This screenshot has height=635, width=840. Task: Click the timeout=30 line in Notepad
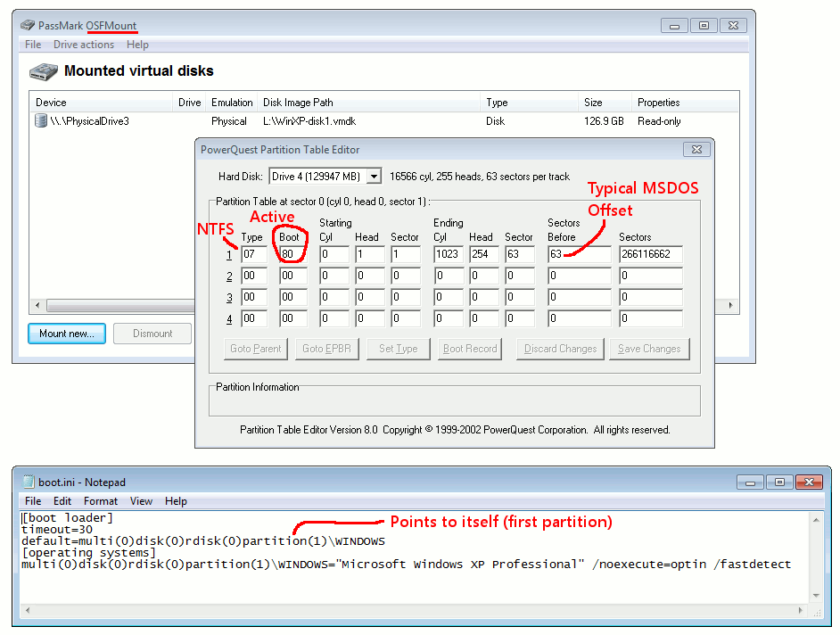(x=57, y=530)
